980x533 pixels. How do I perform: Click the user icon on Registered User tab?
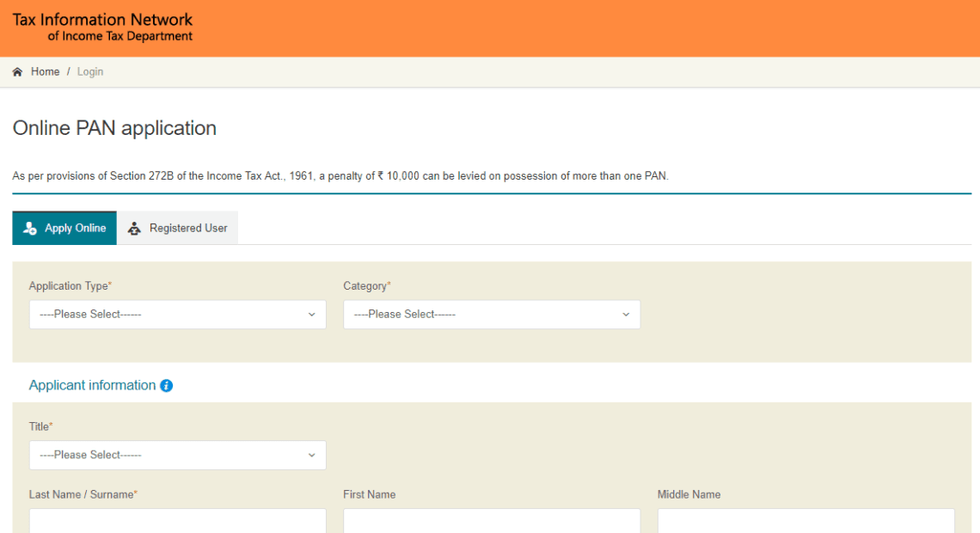pyautogui.click(x=134, y=228)
